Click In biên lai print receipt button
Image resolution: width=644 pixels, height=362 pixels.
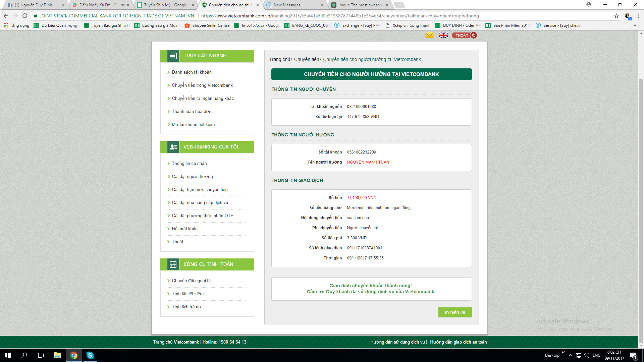tap(455, 312)
